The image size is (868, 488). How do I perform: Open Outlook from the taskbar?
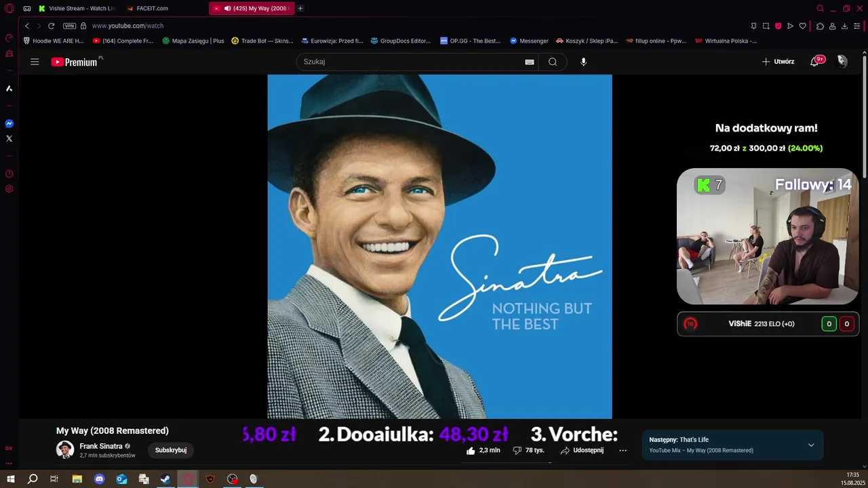pyautogui.click(x=121, y=479)
